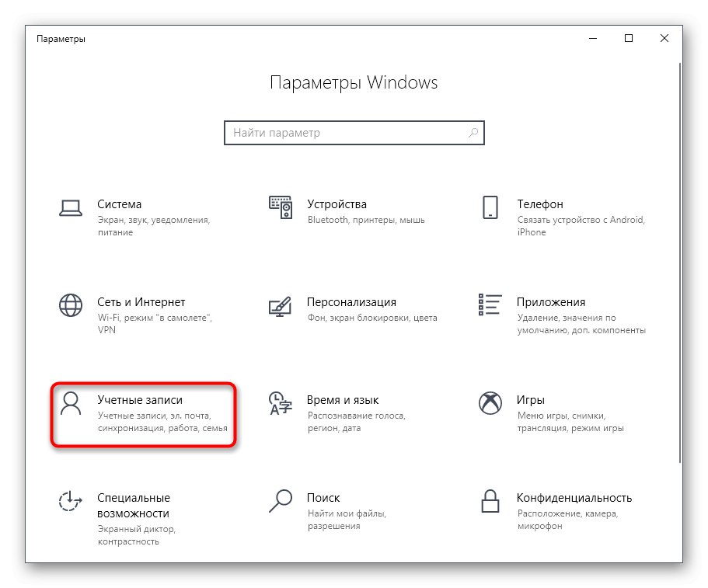The image size is (708, 588).
Task: Click the Приложения list icon
Action: click(x=490, y=304)
